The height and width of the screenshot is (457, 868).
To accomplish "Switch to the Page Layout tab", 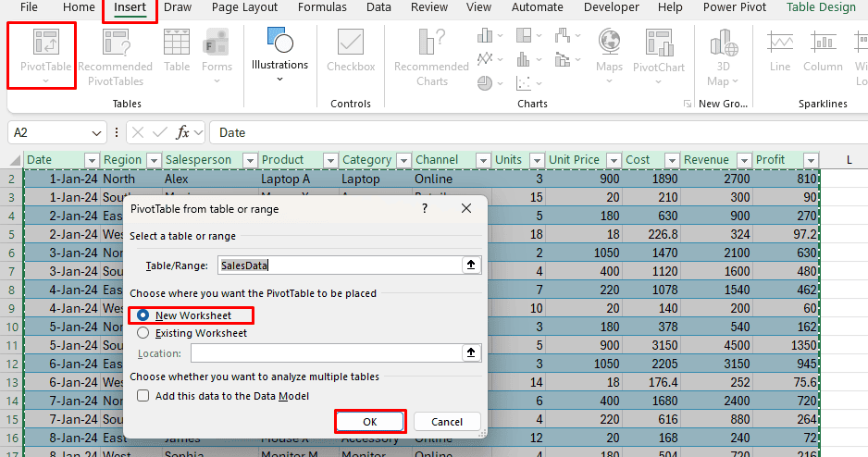I will click(x=244, y=7).
